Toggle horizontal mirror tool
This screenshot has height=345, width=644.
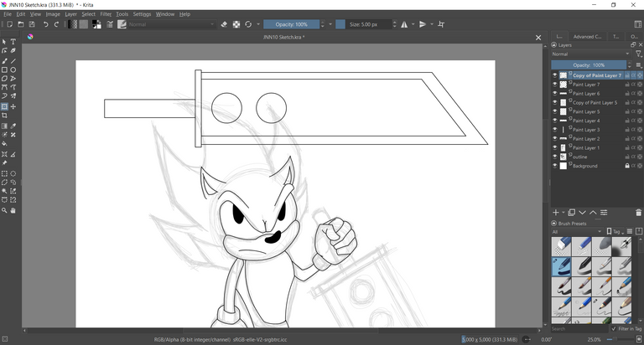click(404, 24)
